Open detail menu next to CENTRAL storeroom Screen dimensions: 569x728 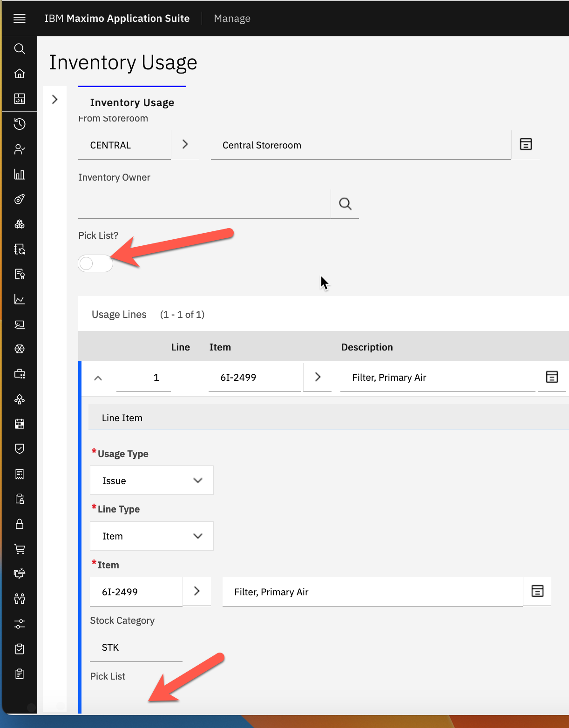point(185,145)
